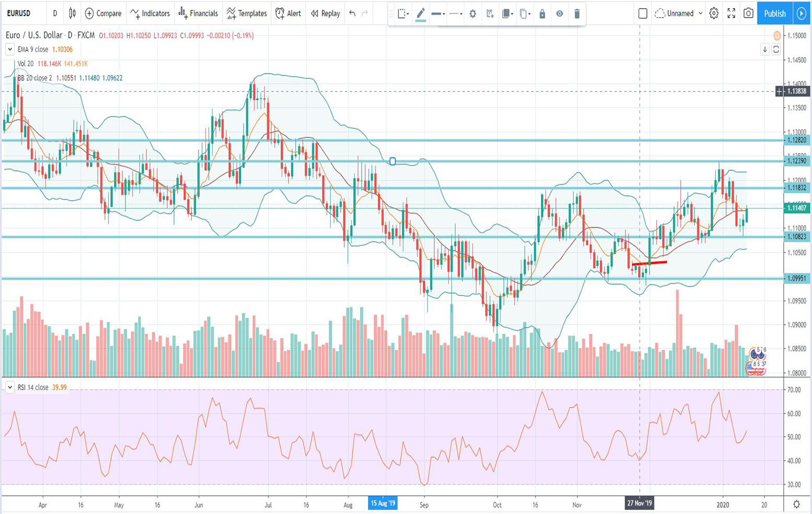Take a chart snapshot with camera icon
The image size is (812, 514).
point(748,14)
